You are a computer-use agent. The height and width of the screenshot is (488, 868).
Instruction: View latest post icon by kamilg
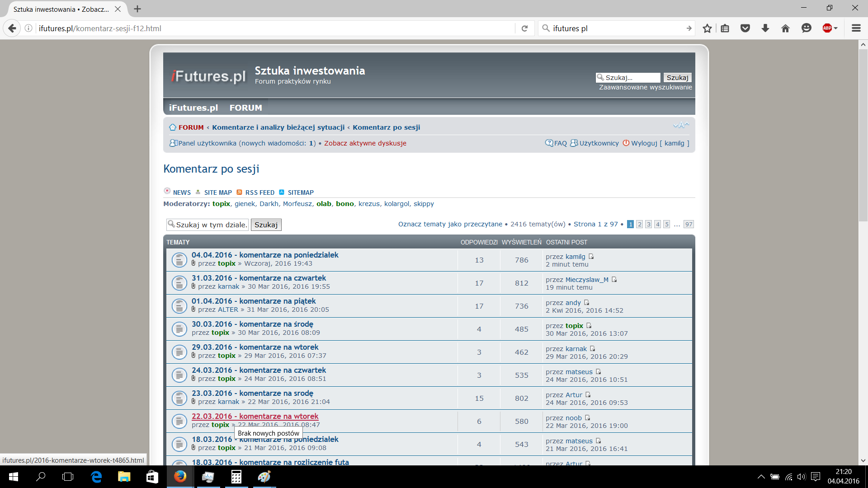pos(591,256)
